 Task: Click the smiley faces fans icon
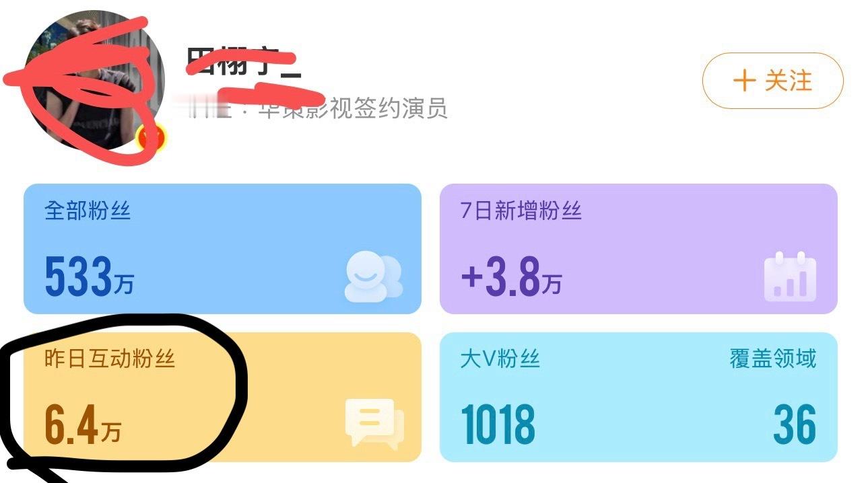coord(373,278)
